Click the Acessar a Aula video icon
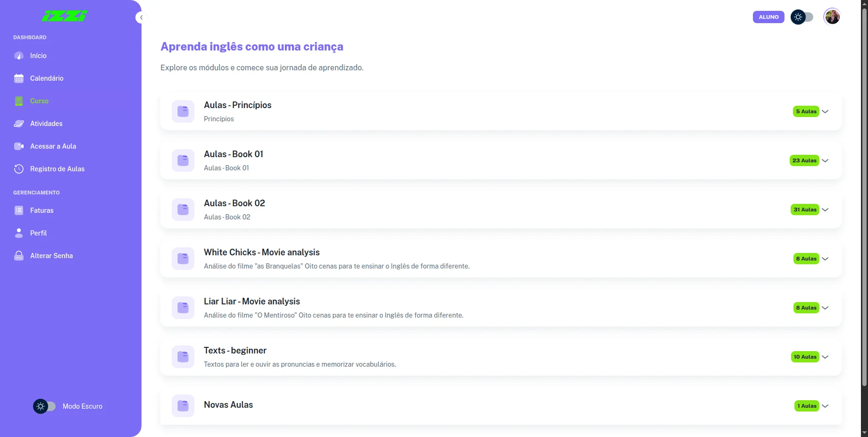The width and height of the screenshot is (868, 437). [19, 146]
